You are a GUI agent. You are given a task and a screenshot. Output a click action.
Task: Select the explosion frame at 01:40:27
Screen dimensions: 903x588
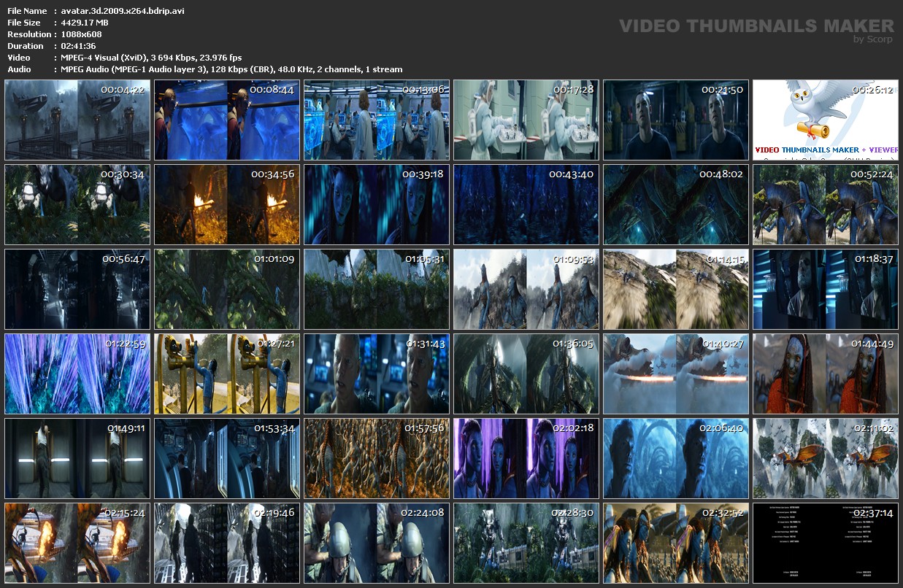(x=676, y=374)
